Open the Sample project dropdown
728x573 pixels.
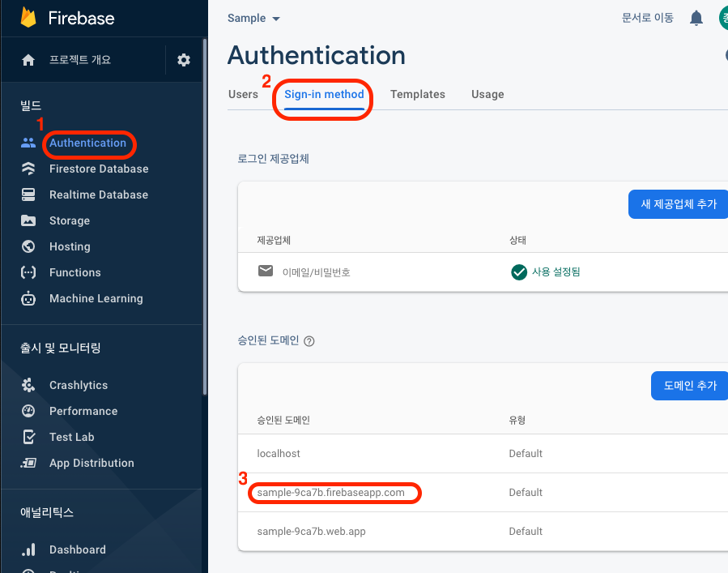(253, 18)
